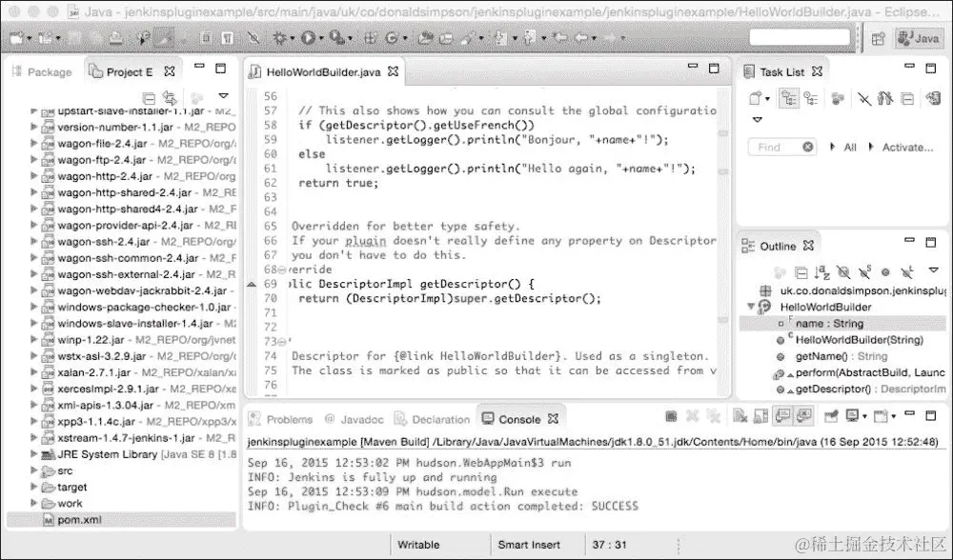This screenshot has width=953, height=560.
Task: Click Remove All Terminated Launches icon
Action: [x=713, y=416]
